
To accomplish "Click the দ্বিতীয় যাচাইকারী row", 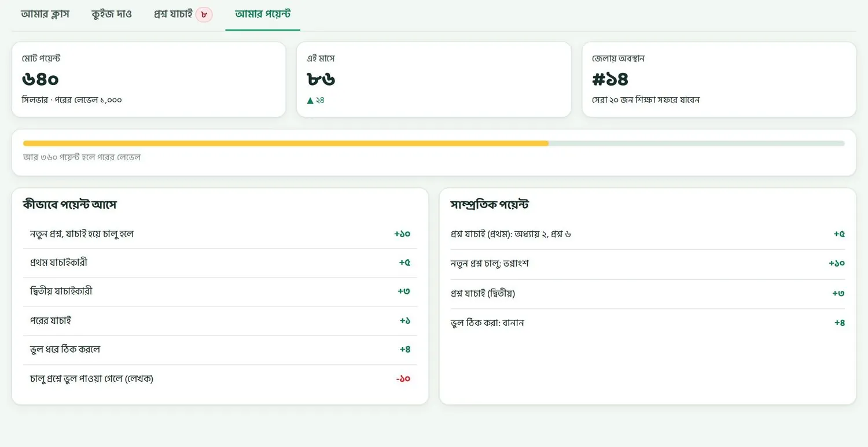I will tap(220, 292).
